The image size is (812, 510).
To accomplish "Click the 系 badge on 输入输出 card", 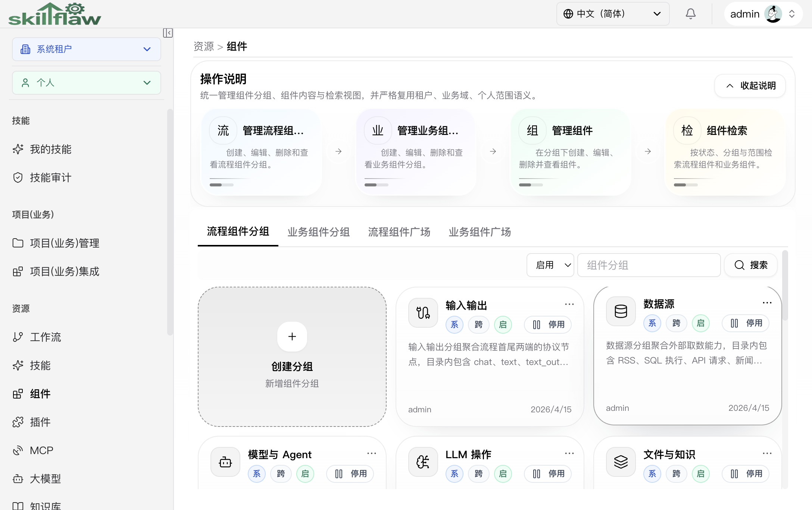I will click(455, 325).
